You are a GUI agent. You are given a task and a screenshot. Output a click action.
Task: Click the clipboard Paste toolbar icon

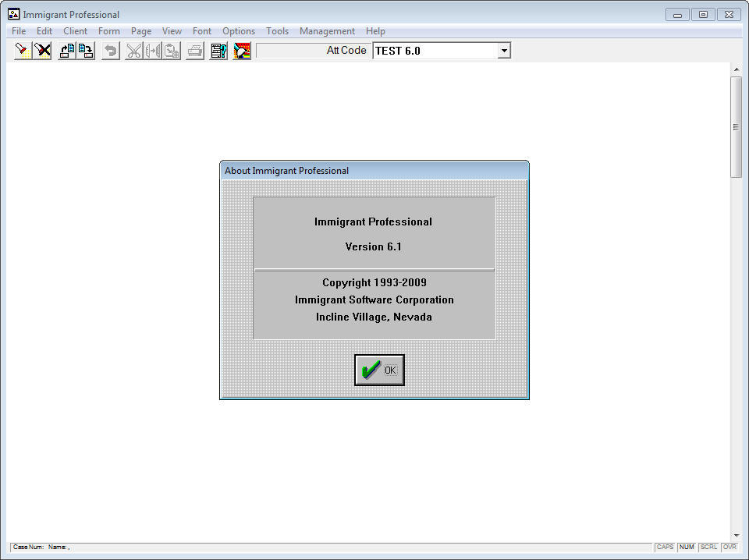tap(172, 51)
